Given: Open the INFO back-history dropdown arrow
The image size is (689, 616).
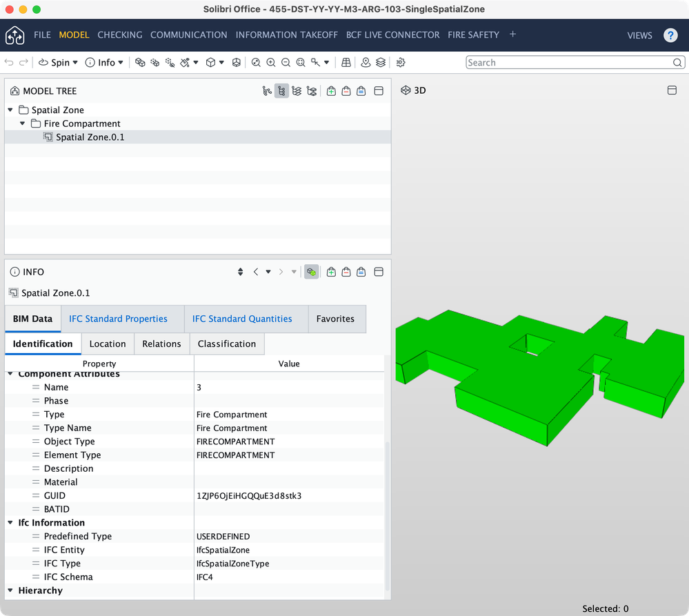Looking at the screenshot, I should 268,272.
